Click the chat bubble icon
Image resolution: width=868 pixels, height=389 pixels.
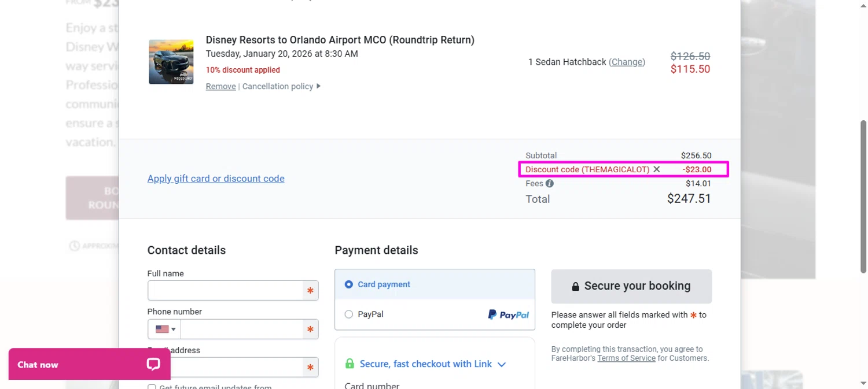pyautogui.click(x=153, y=364)
